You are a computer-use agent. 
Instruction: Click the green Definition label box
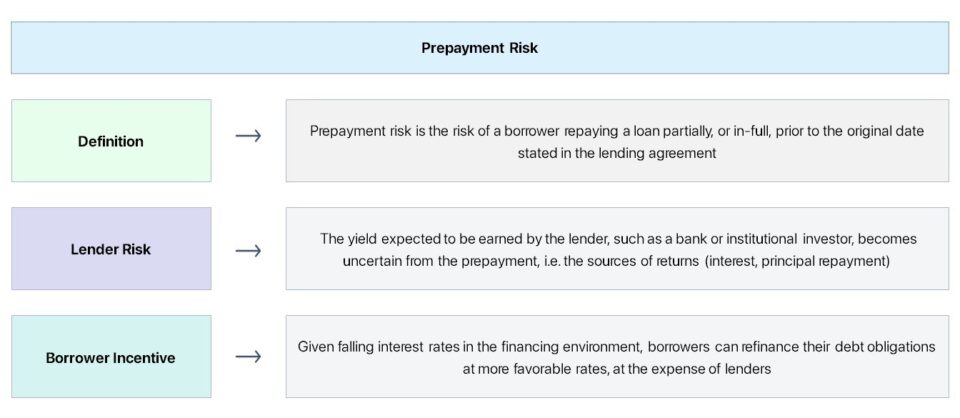pos(111,141)
